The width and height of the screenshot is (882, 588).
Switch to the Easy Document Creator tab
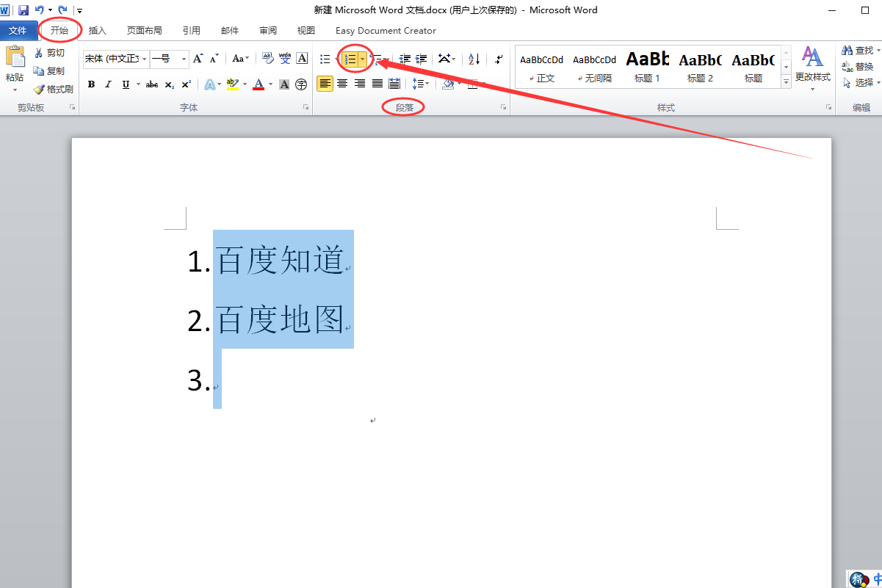386,30
